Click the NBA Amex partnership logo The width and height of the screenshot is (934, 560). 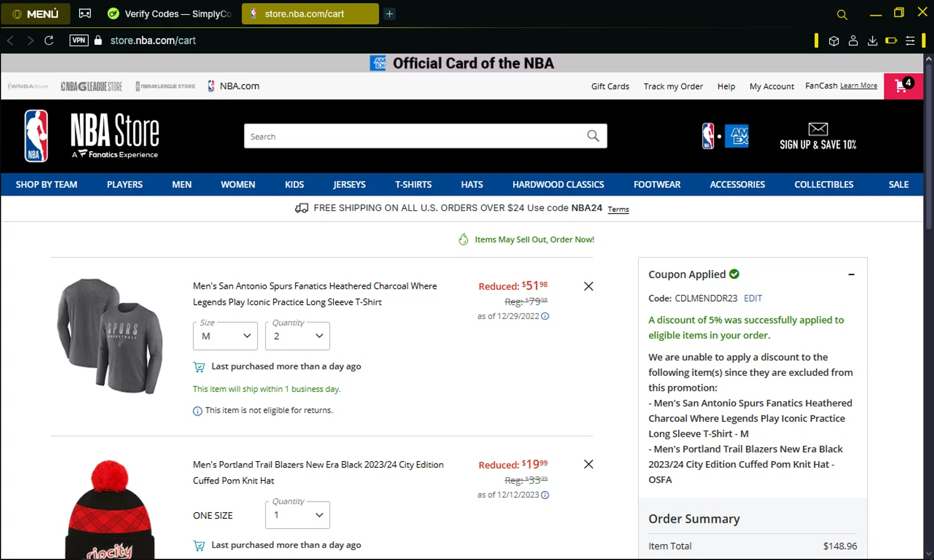(x=725, y=136)
